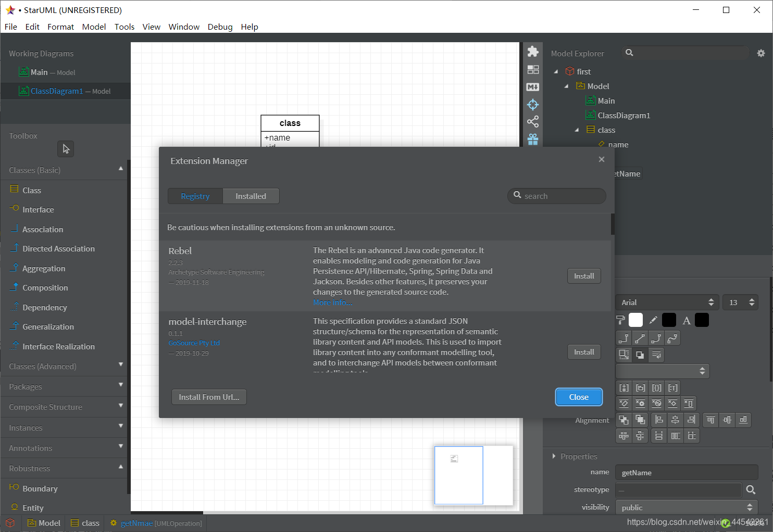773x532 pixels.
Task: Open the Format menu
Action: point(60,27)
